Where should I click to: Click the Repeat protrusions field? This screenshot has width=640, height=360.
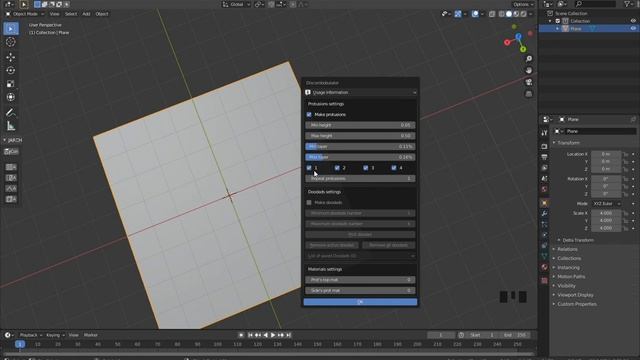click(x=360, y=178)
